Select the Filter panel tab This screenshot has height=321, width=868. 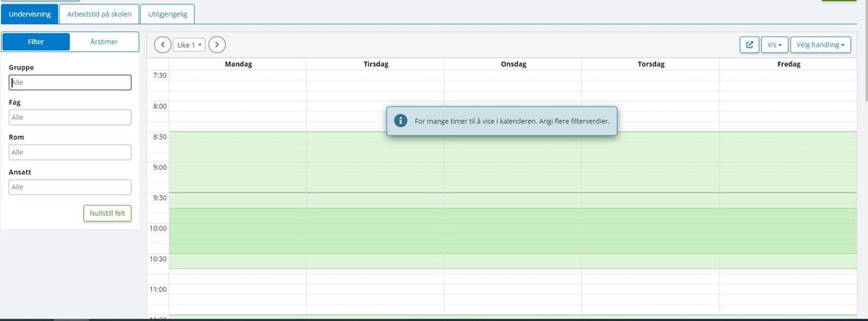[x=36, y=42]
